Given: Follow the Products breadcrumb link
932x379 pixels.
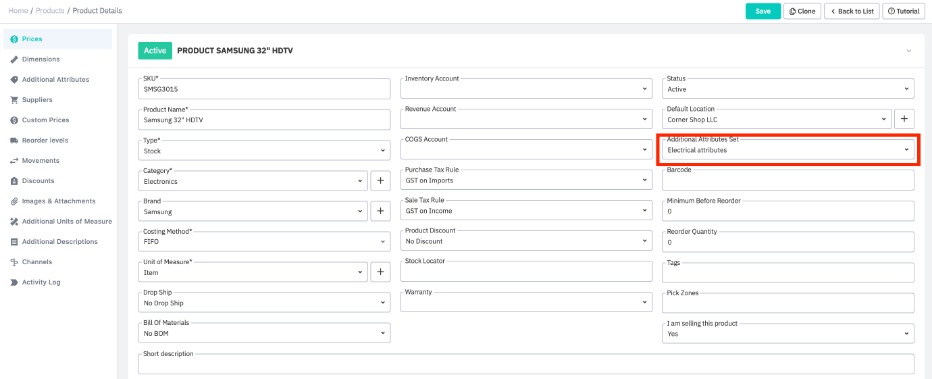Looking at the screenshot, I should [x=51, y=11].
